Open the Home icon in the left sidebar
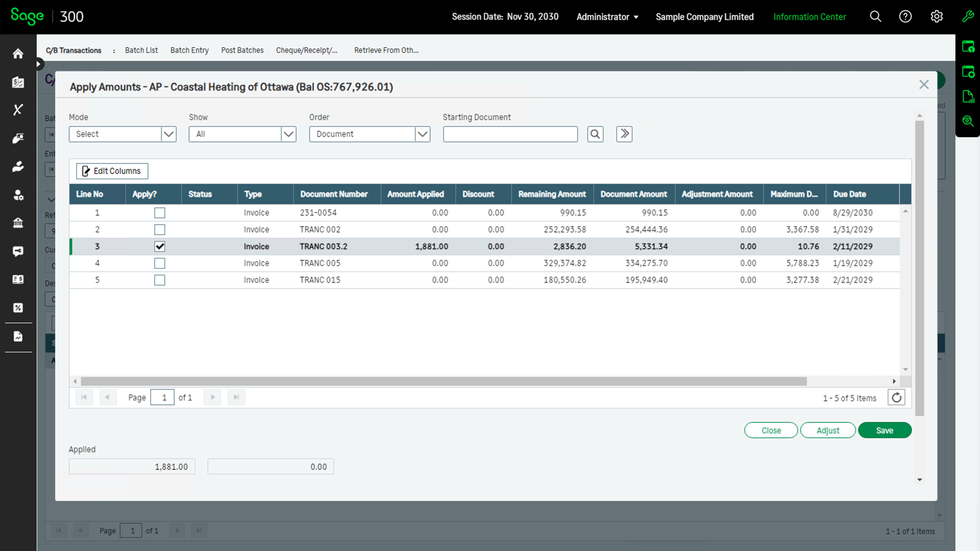980x551 pixels. [18, 53]
